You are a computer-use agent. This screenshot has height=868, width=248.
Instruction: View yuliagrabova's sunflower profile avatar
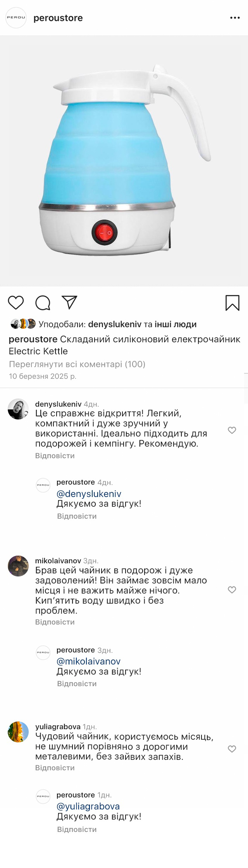pos(18,732)
